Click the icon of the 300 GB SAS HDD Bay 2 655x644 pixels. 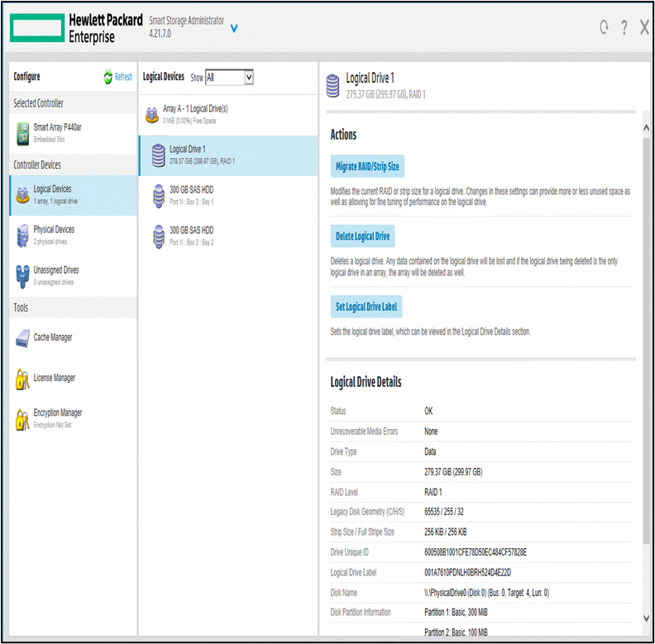pos(159,236)
